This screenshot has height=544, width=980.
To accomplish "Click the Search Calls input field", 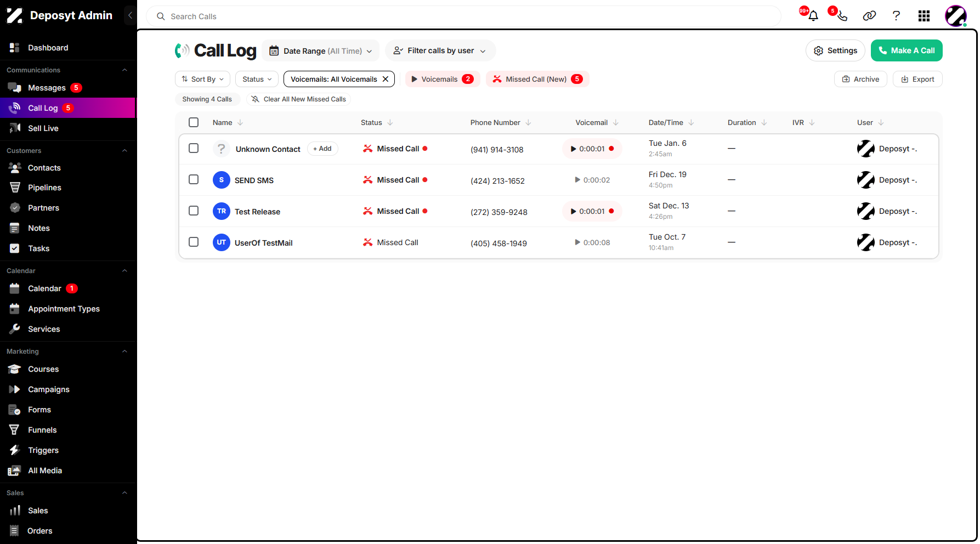I will tap(463, 16).
